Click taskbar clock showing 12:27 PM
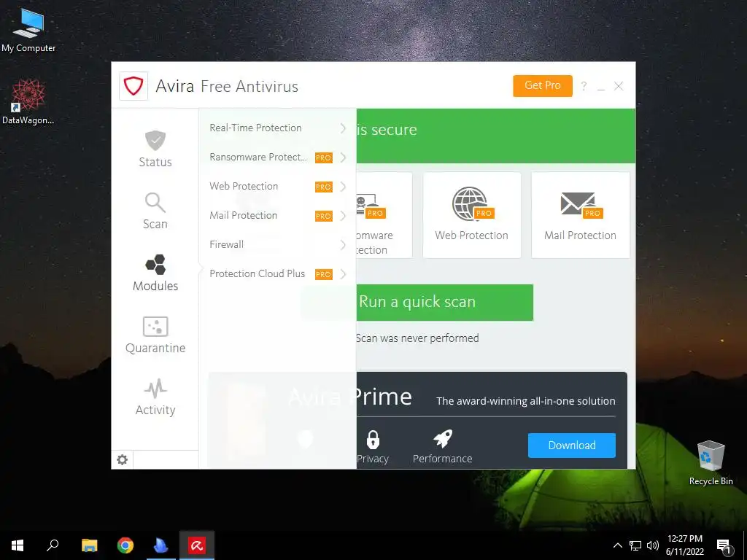 pyautogui.click(x=684, y=545)
